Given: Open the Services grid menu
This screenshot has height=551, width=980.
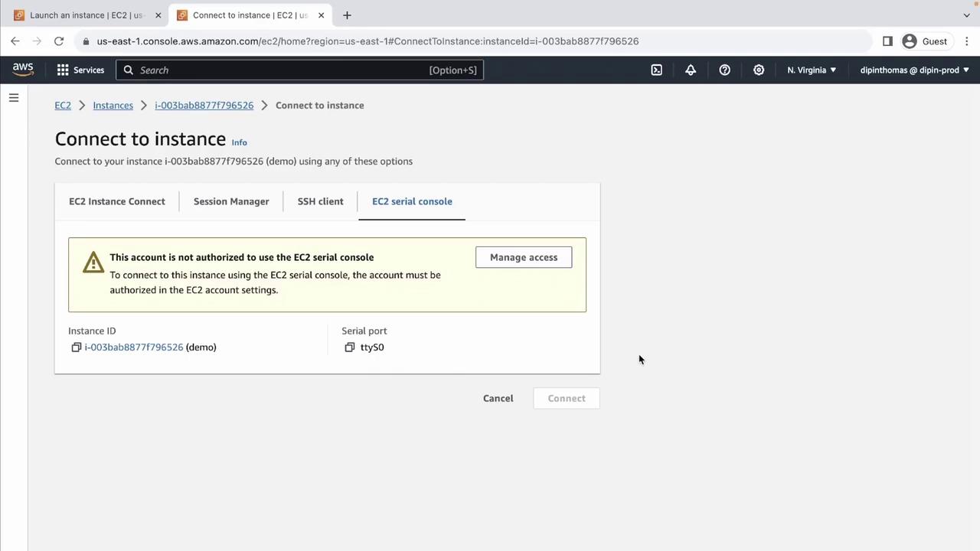Looking at the screenshot, I should [80, 70].
